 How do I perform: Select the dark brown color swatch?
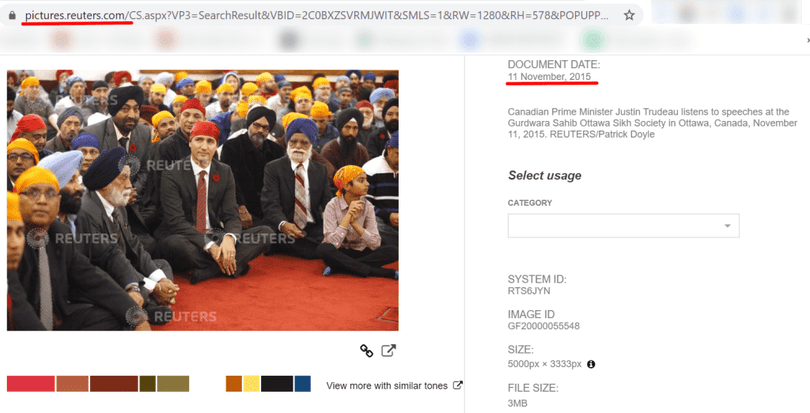tap(113, 384)
